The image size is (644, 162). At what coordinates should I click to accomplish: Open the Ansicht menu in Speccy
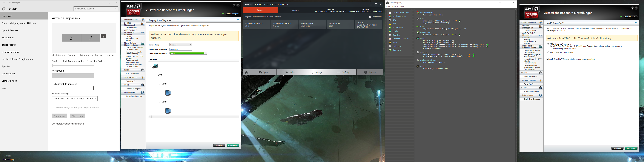(395, 6)
